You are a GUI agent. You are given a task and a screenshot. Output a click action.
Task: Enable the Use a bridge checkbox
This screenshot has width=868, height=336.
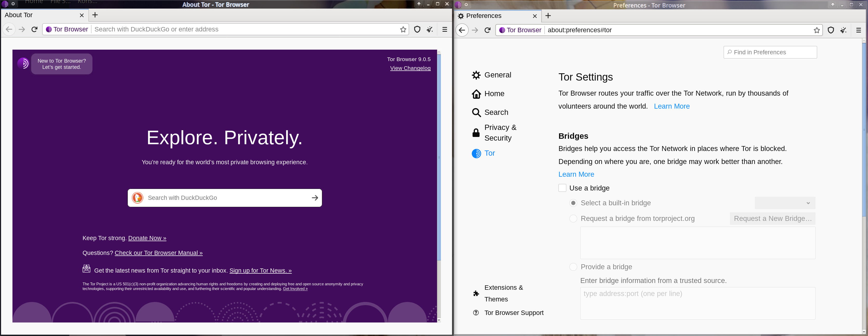pos(562,187)
